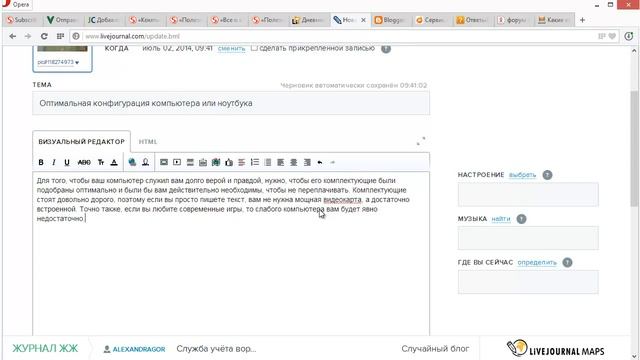This screenshot has width=640, height=360.
Task: Switch to the Blogger browser tab
Action: (x=391, y=20)
